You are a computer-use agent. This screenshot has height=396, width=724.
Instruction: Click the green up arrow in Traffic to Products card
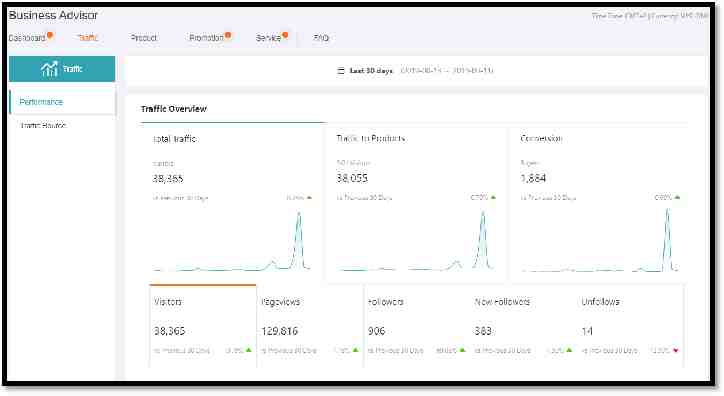coord(493,198)
